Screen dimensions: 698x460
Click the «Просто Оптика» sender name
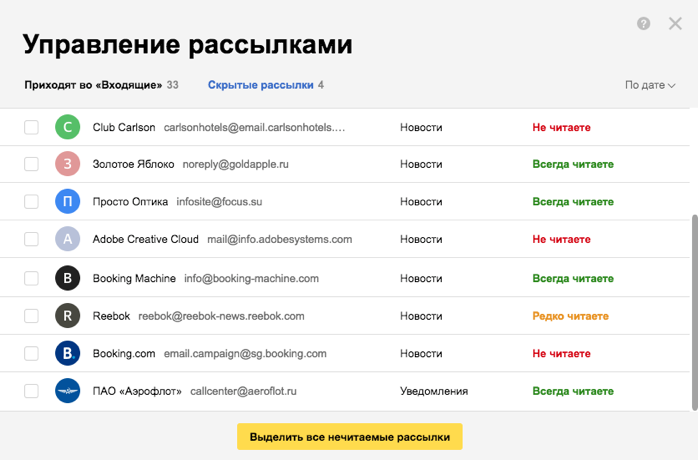coord(130,201)
